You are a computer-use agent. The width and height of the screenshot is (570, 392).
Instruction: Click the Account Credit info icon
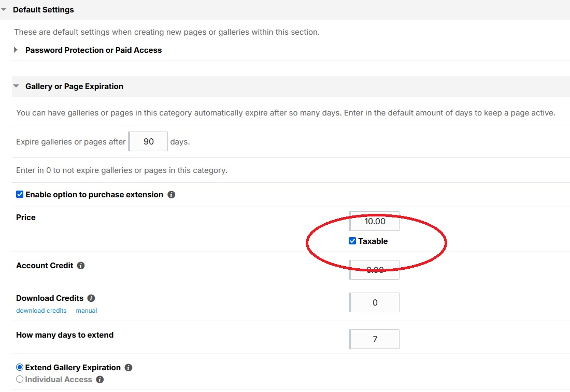point(81,266)
